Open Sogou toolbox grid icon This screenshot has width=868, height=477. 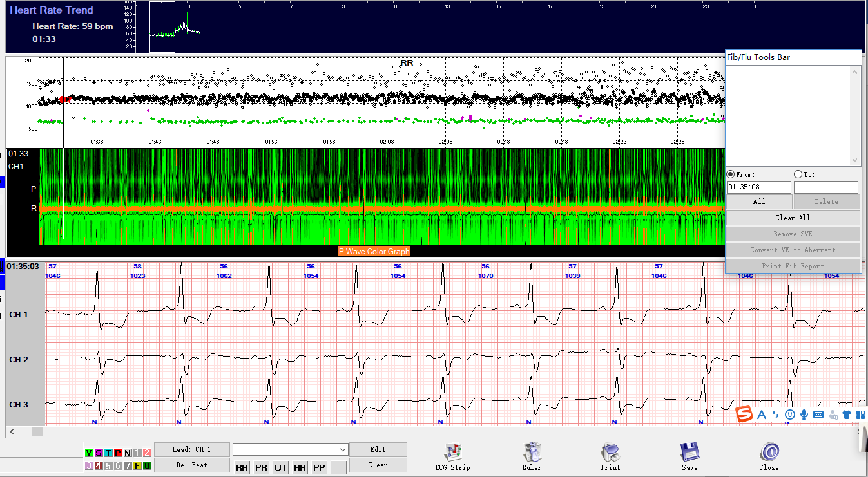(x=861, y=415)
